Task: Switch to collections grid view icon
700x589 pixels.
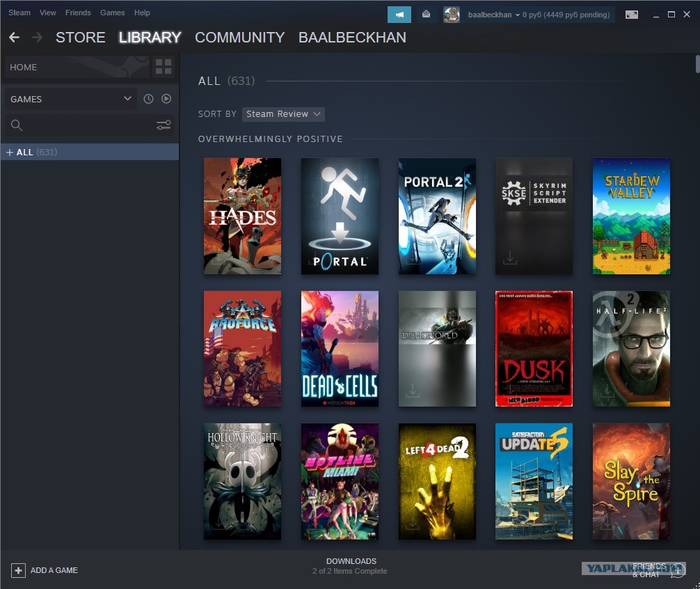Action: click(164, 67)
